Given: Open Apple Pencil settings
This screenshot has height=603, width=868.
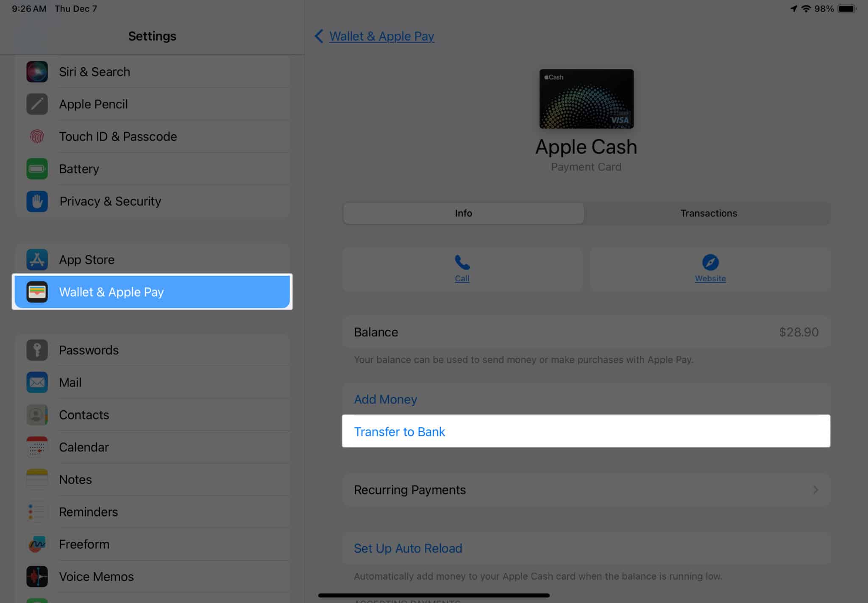Looking at the screenshot, I should (x=153, y=104).
